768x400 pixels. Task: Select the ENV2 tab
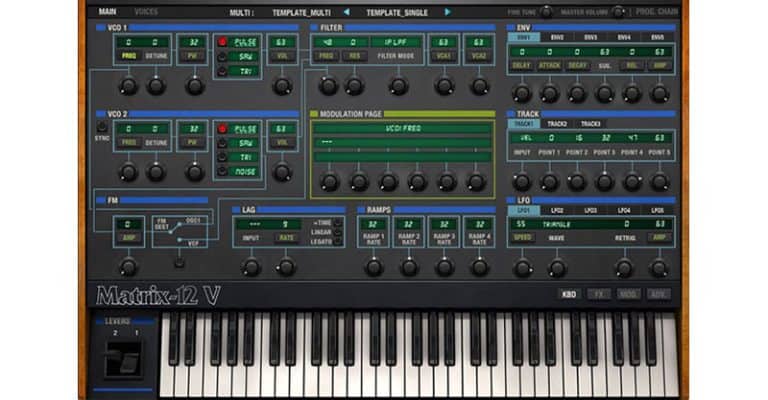coord(557,37)
